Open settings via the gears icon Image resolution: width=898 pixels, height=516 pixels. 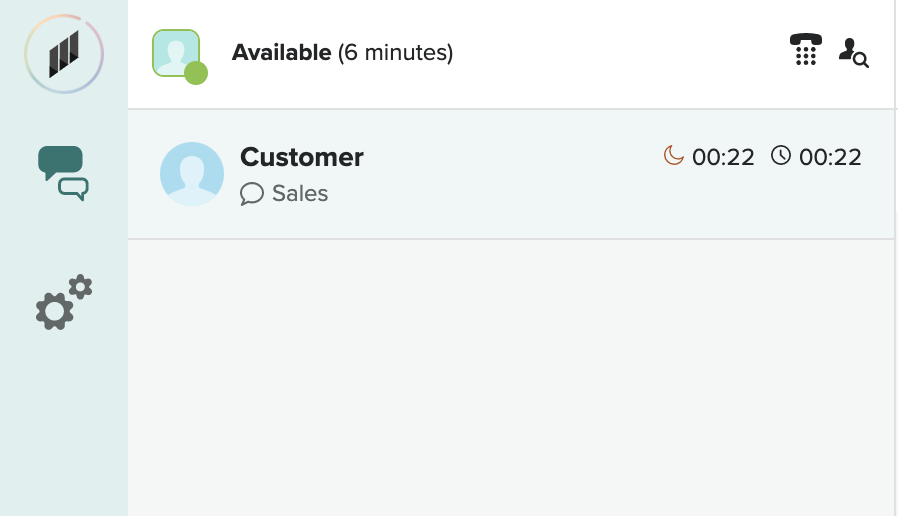pos(63,302)
